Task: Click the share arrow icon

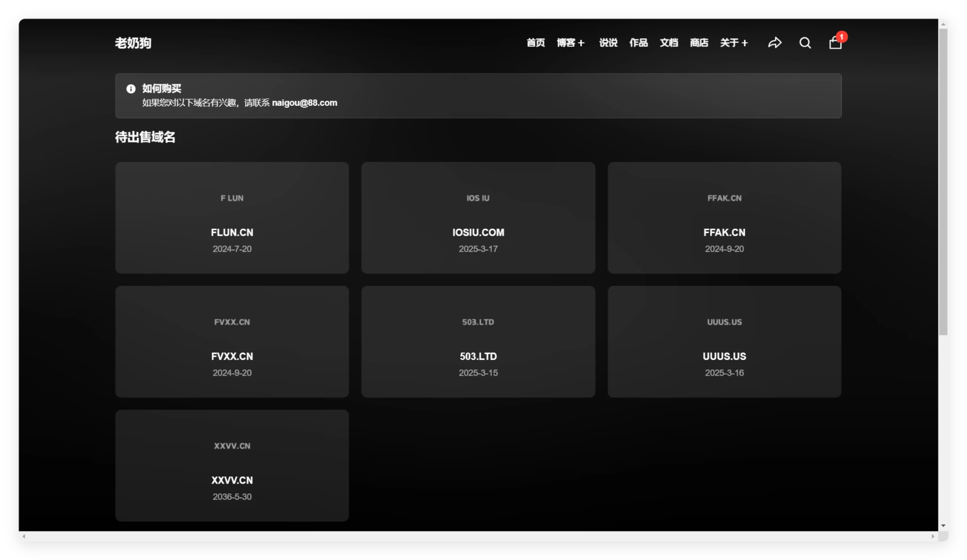Action: tap(774, 43)
